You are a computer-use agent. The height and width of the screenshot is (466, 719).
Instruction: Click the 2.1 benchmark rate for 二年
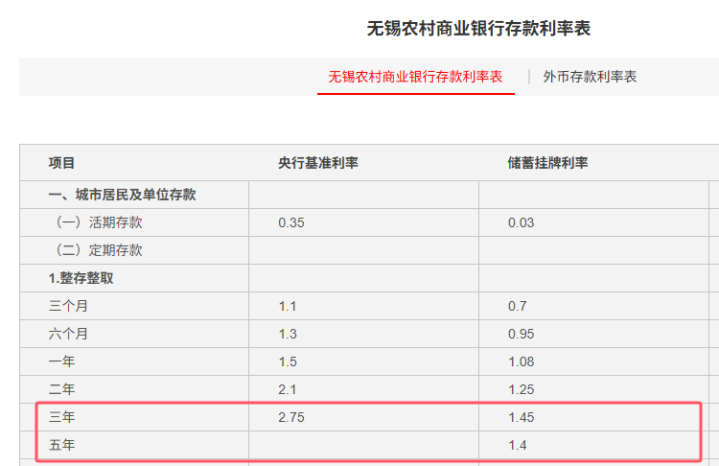(287, 389)
